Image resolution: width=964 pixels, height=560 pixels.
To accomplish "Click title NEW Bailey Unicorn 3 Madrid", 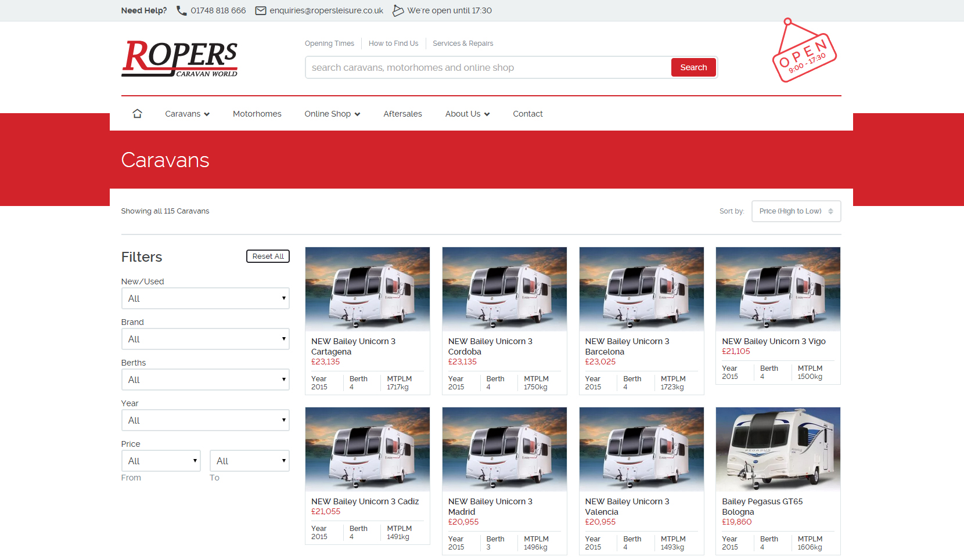I will click(490, 507).
